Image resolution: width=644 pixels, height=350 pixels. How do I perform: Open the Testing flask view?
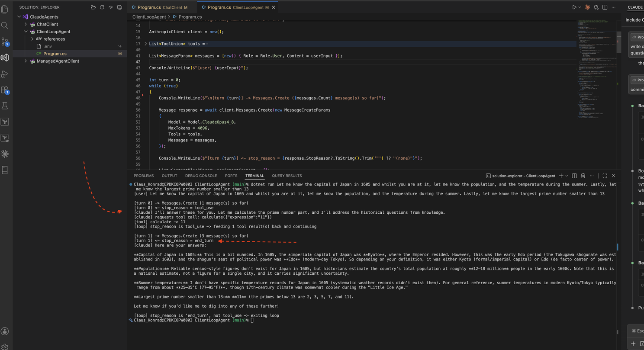coord(5,106)
